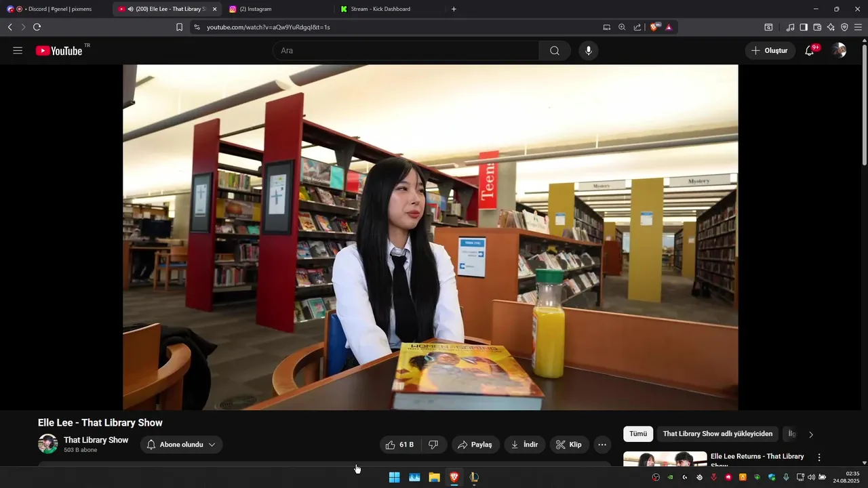This screenshot has height=488, width=868.
Task: Open the zoom magnifier in address bar
Action: pyautogui.click(x=622, y=27)
